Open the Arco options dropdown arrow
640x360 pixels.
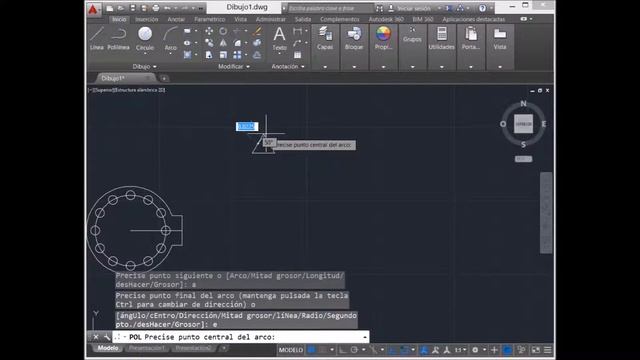click(x=171, y=54)
